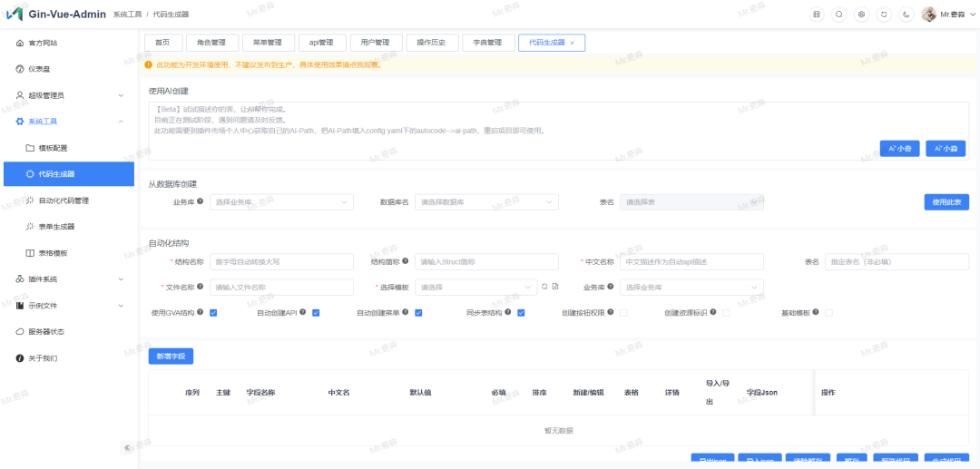Click refresh icon beside 选择模板 dropdown

pos(544,288)
